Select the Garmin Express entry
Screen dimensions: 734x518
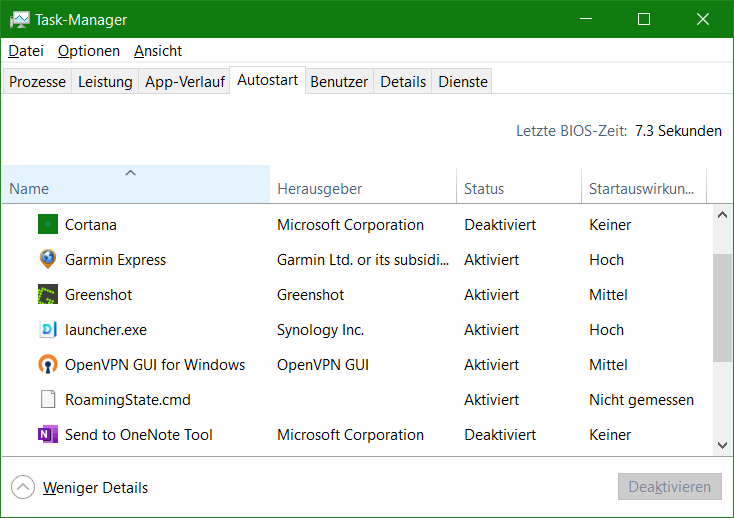click(115, 260)
